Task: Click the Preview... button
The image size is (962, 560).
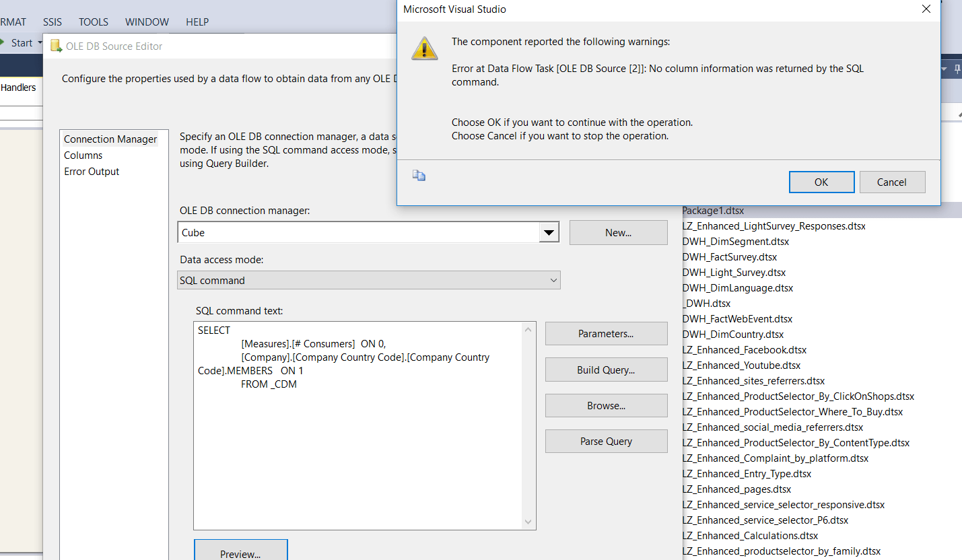Action: tap(240, 551)
